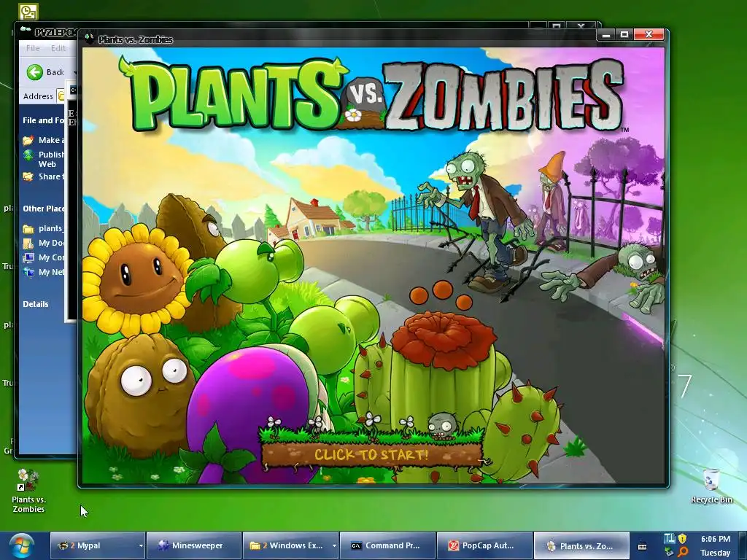Click the plants_ folder icon in Other Places
This screenshot has width=747, height=560.
[x=28, y=229]
